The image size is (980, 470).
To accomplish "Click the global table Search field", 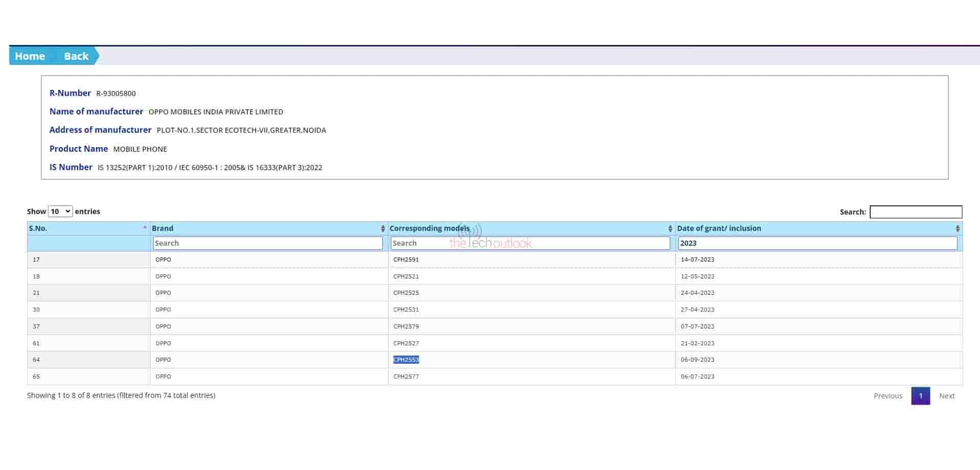I will [x=916, y=212].
